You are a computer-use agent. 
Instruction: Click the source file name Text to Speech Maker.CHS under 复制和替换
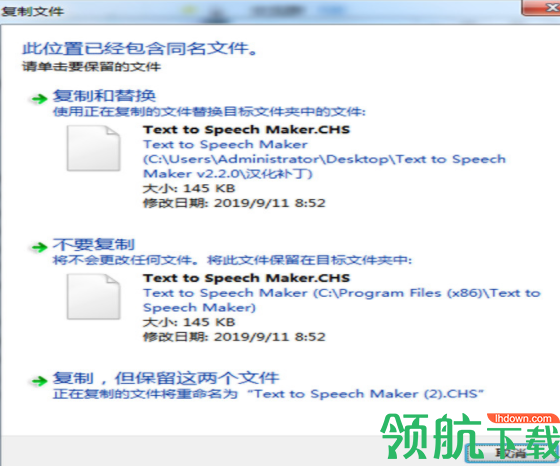pyautogui.click(x=247, y=129)
